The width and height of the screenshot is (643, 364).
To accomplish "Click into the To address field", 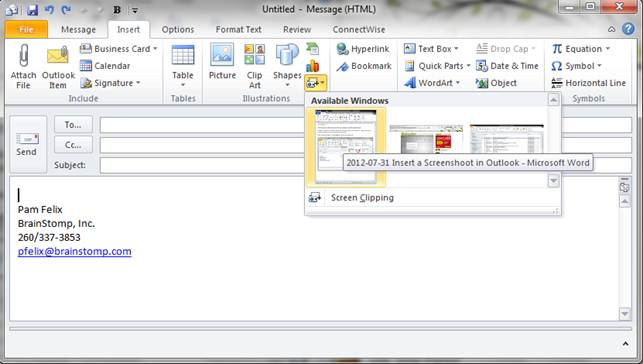I will [x=365, y=125].
